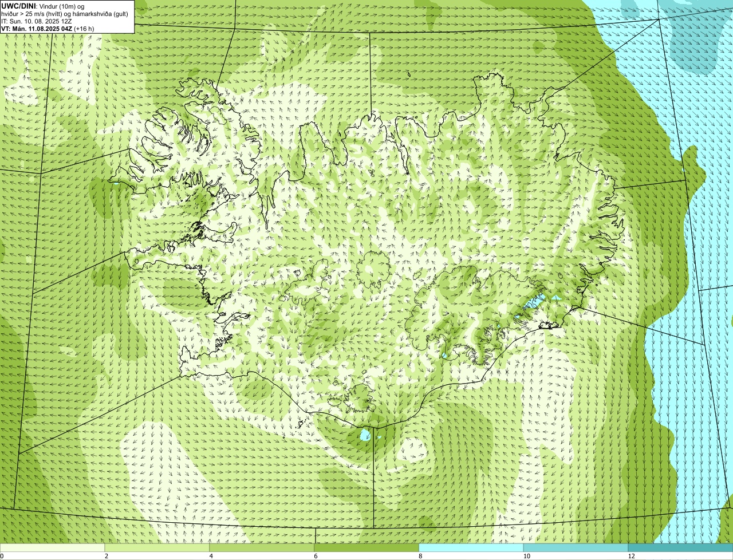Click the 'VT: Mán. 11.08.2025 04Z' valid time line
The width and height of the screenshot is (733, 560).
[37, 29]
